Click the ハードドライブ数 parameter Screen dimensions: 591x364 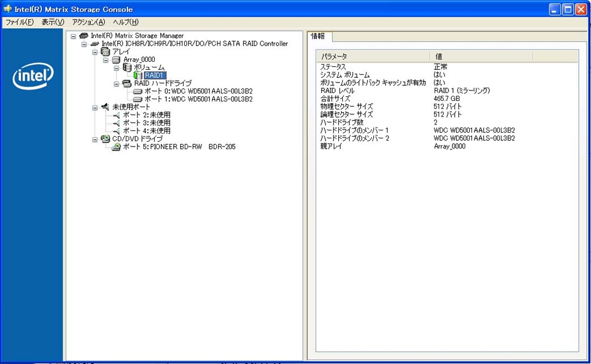[x=342, y=122]
